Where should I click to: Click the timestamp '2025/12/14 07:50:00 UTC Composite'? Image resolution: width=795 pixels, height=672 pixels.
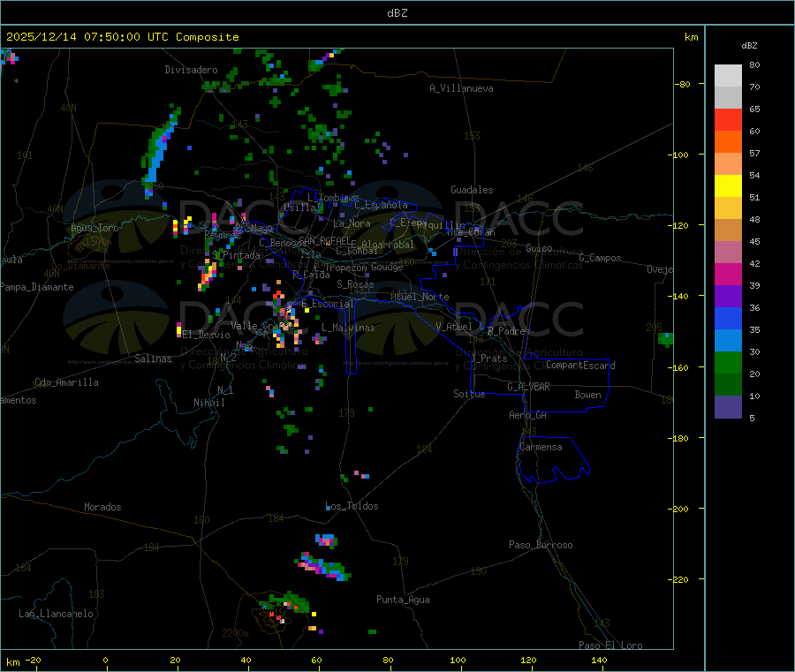[122, 37]
